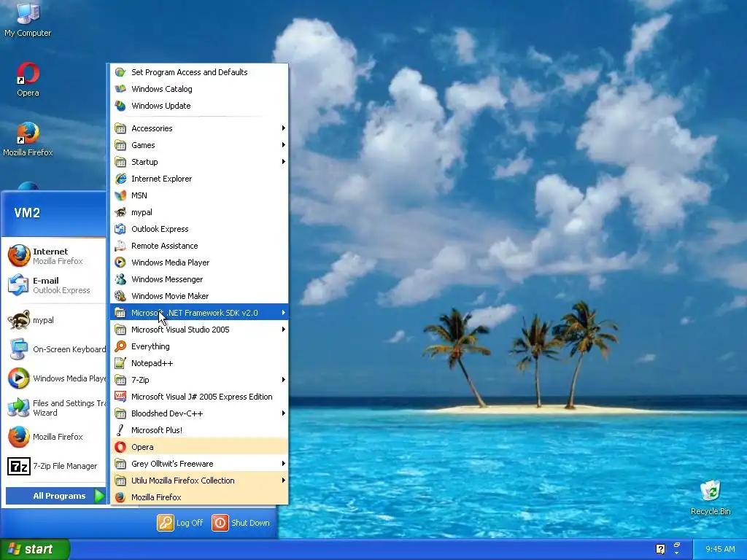Viewport: 747px width, 560px height.
Task: Click the help question mark tray icon
Action: 660,549
